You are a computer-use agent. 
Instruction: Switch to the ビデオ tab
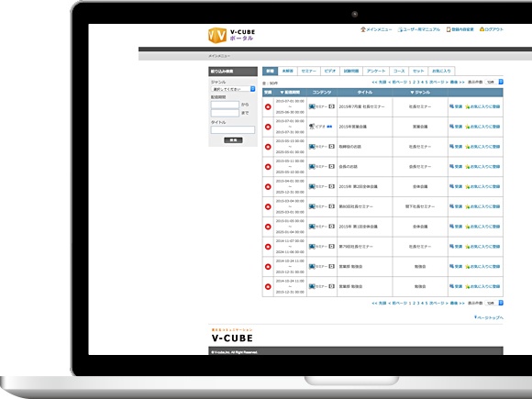pyautogui.click(x=330, y=72)
